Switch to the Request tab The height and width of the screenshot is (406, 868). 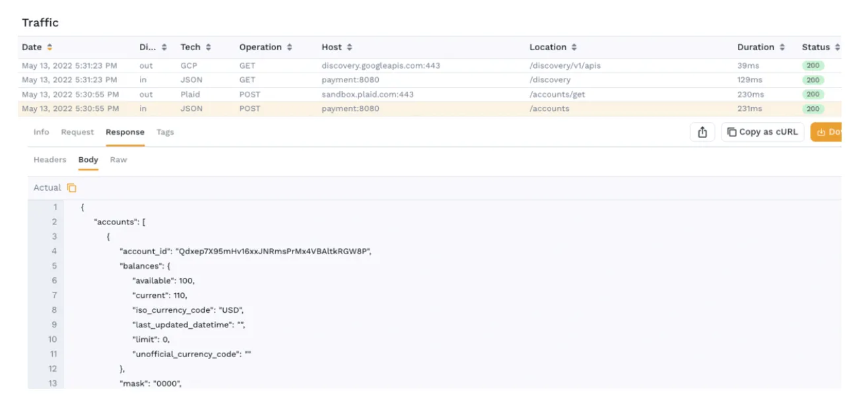tap(77, 131)
